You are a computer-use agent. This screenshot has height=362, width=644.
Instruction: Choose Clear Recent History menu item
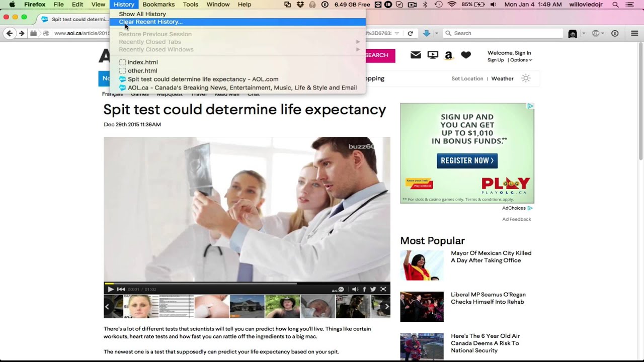[237, 22]
